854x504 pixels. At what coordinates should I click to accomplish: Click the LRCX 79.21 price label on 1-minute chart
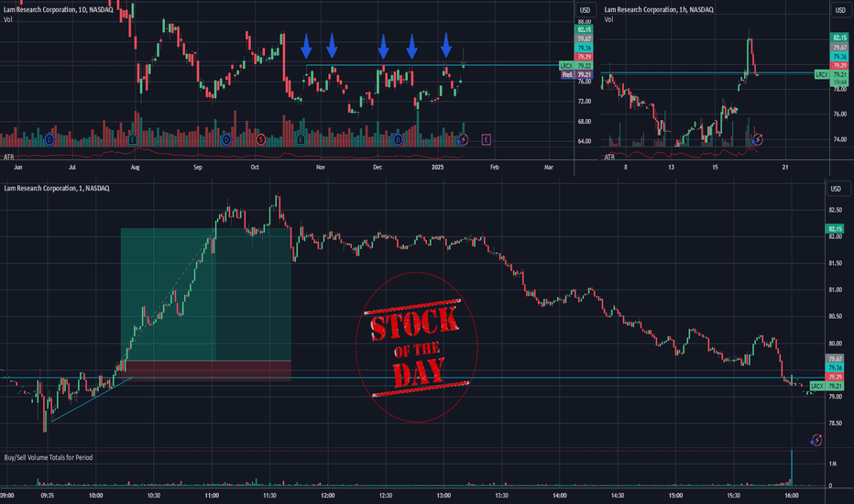point(827,386)
